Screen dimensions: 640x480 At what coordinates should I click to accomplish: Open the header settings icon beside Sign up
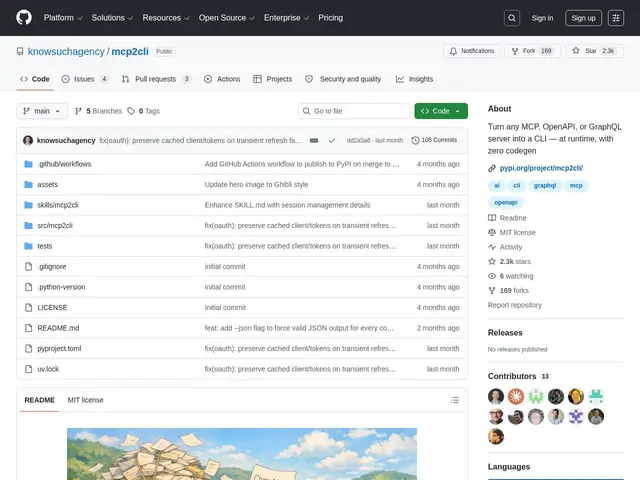point(616,18)
